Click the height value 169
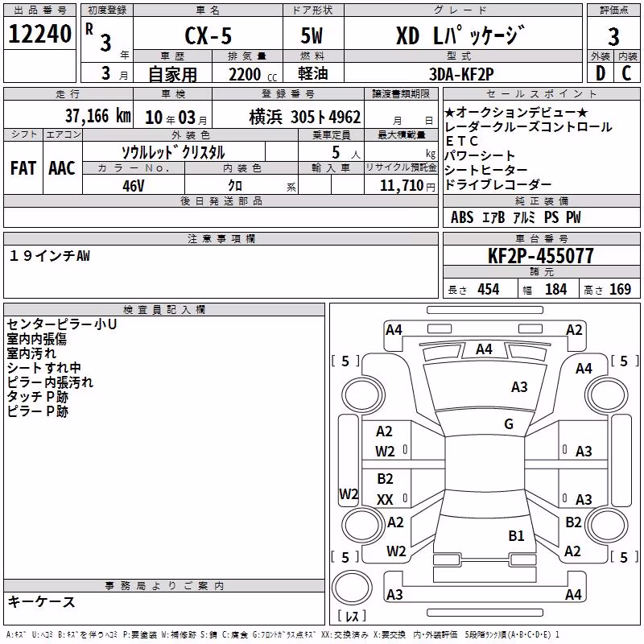 pos(620,290)
